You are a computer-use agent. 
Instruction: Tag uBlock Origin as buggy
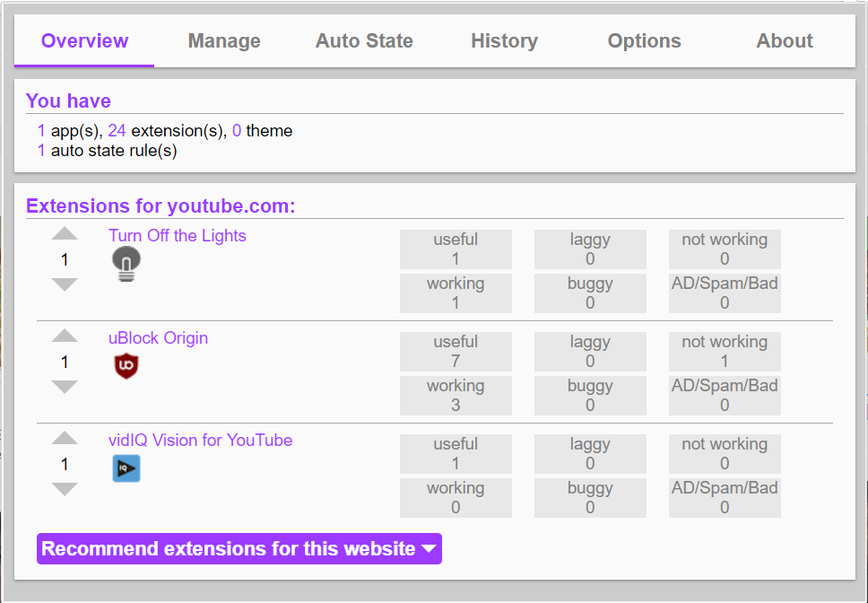pos(590,396)
